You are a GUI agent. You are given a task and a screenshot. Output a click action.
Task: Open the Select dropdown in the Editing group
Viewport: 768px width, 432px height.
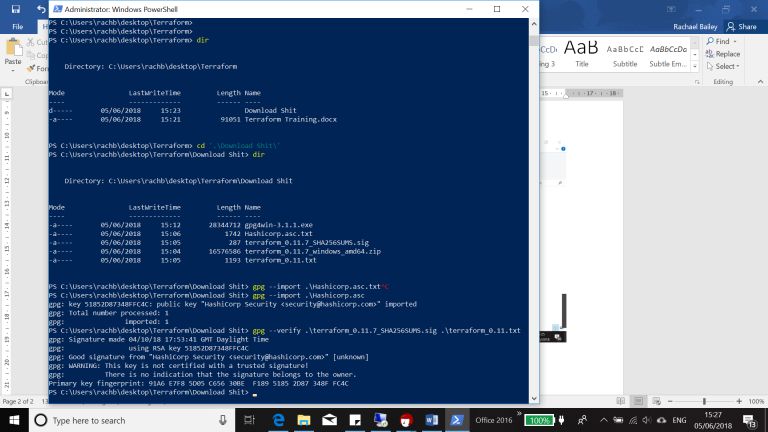(x=723, y=66)
